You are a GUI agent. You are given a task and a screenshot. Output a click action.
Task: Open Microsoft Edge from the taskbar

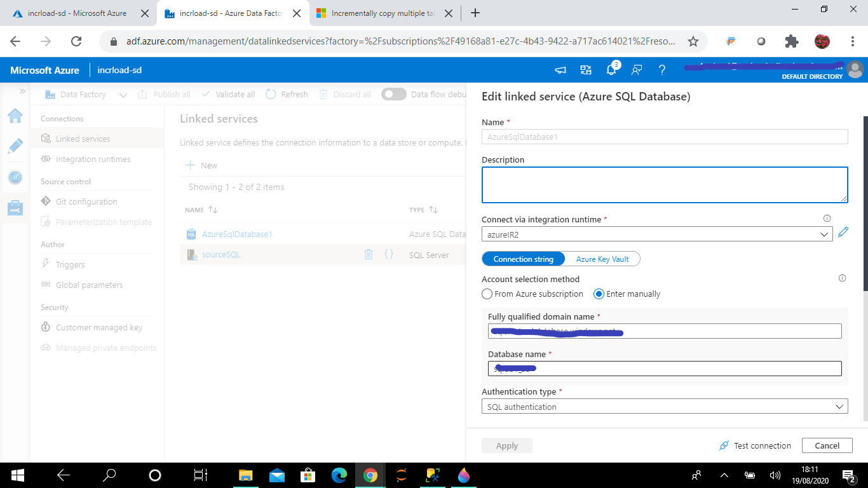pos(339,475)
